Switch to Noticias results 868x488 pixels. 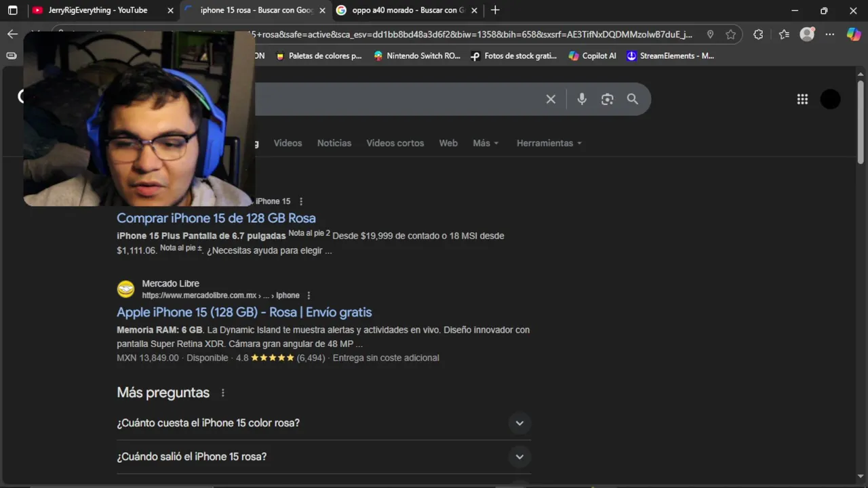[334, 143]
